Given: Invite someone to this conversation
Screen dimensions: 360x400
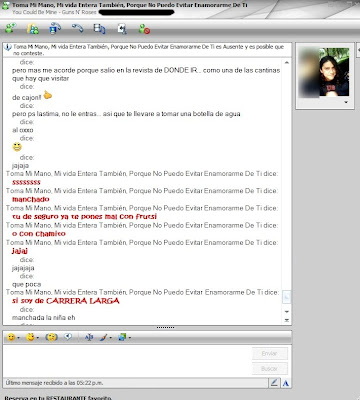Looking at the screenshot, I should point(11,28).
